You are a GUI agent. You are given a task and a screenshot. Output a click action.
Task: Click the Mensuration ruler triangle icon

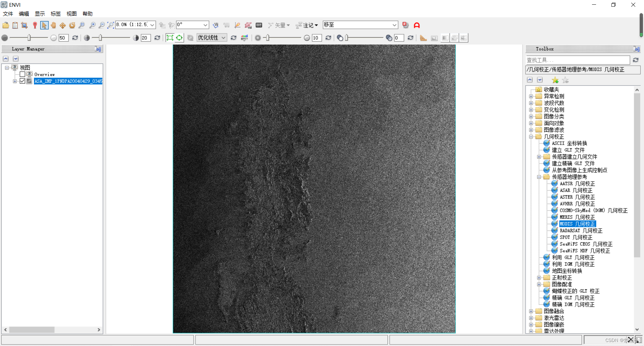tap(423, 38)
